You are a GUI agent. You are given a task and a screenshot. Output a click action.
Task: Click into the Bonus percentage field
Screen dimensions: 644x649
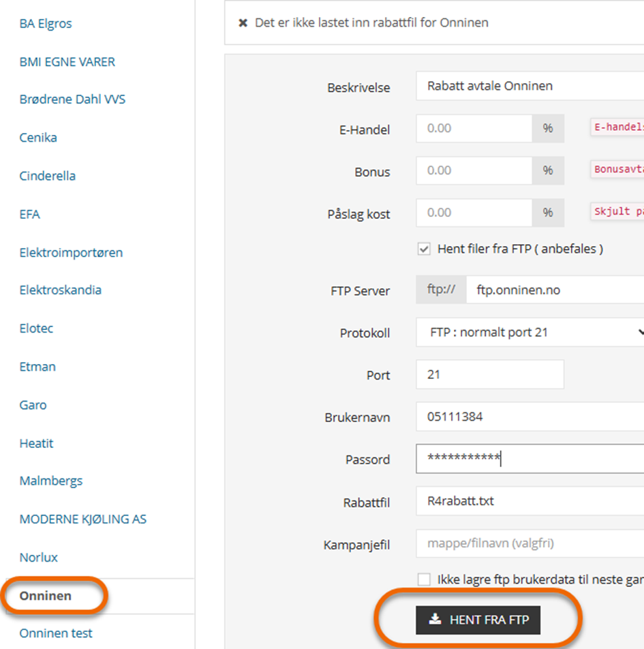(474, 170)
